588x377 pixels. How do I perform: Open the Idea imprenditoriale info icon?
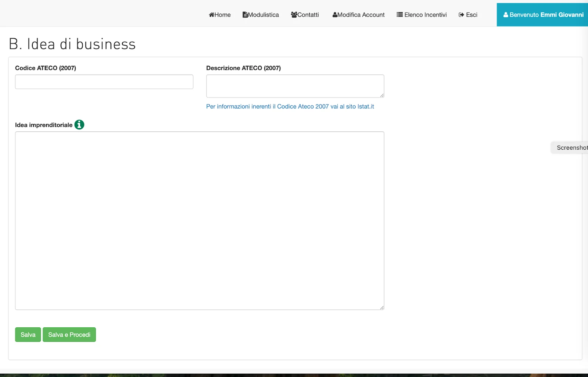click(x=79, y=125)
